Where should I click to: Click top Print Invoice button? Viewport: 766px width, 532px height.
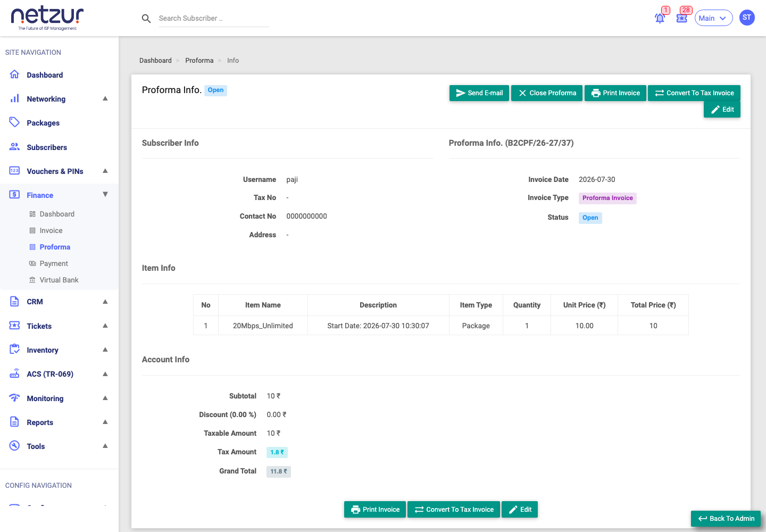pos(615,93)
